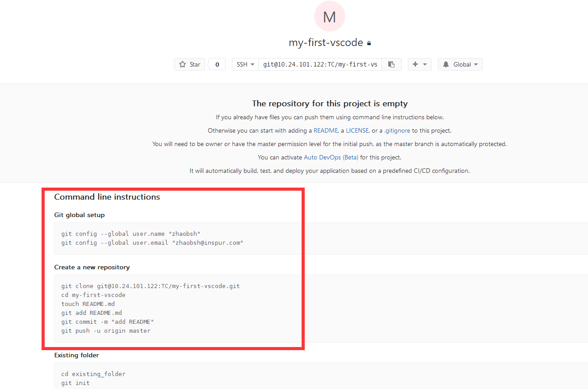588x389 pixels.
Task: Select the git clone command text
Action: point(151,286)
